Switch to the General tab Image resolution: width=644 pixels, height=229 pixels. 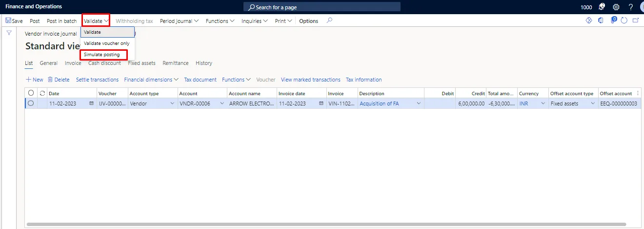pos(49,63)
